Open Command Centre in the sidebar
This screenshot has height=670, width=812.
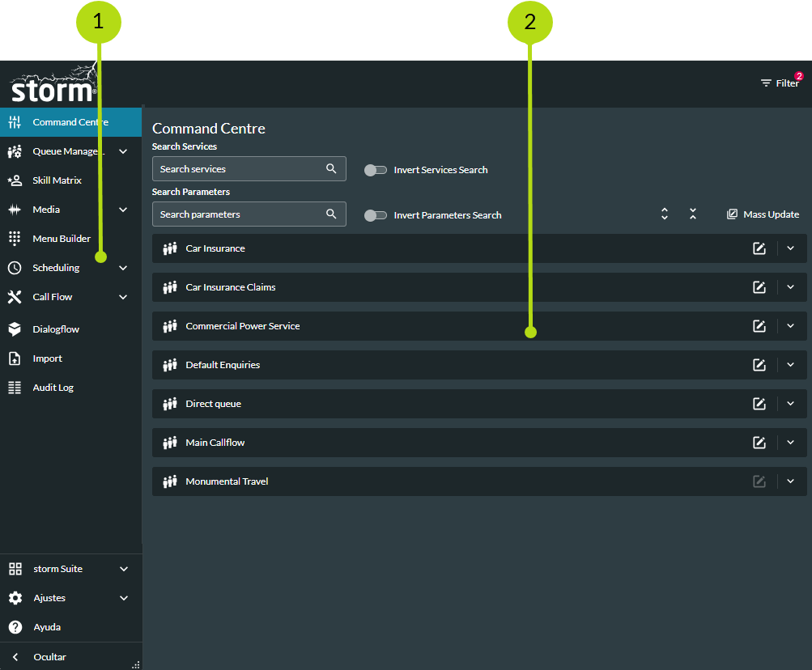pyautogui.click(x=71, y=122)
